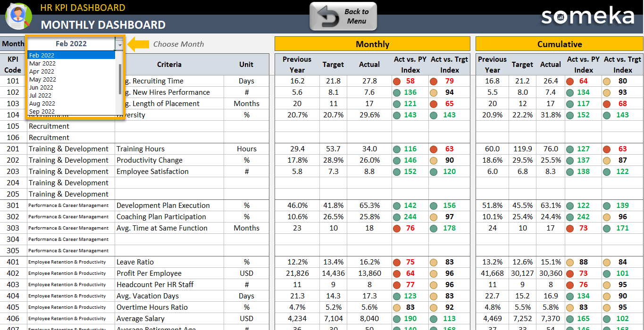
Task: Select Mar 2022 from the dropdown list
Action: tap(71, 63)
